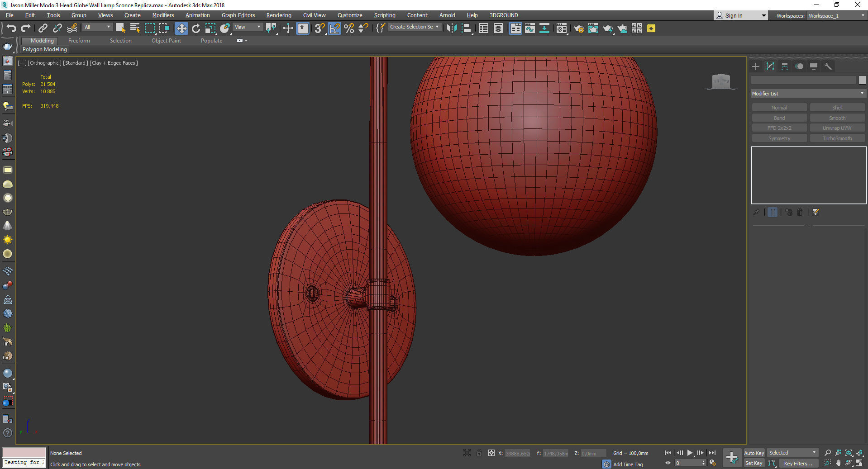The width and height of the screenshot is (868, 469).
Task: Click the Symmetry modifier button
Action: point(779,138)
